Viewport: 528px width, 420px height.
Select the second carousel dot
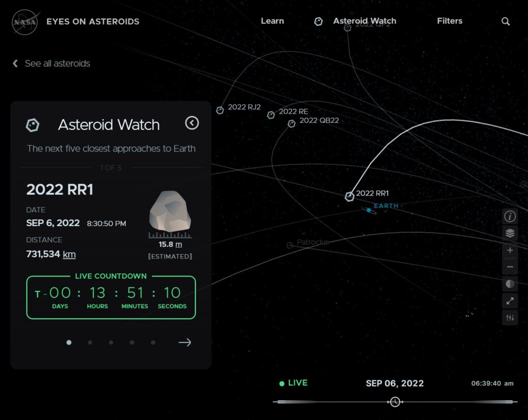tap(90, 343)
